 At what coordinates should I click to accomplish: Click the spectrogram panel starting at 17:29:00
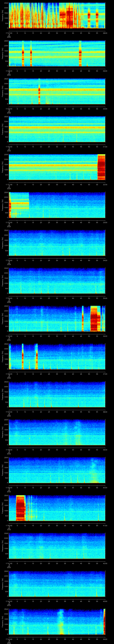pyautogui.click(x=57, y=91)
